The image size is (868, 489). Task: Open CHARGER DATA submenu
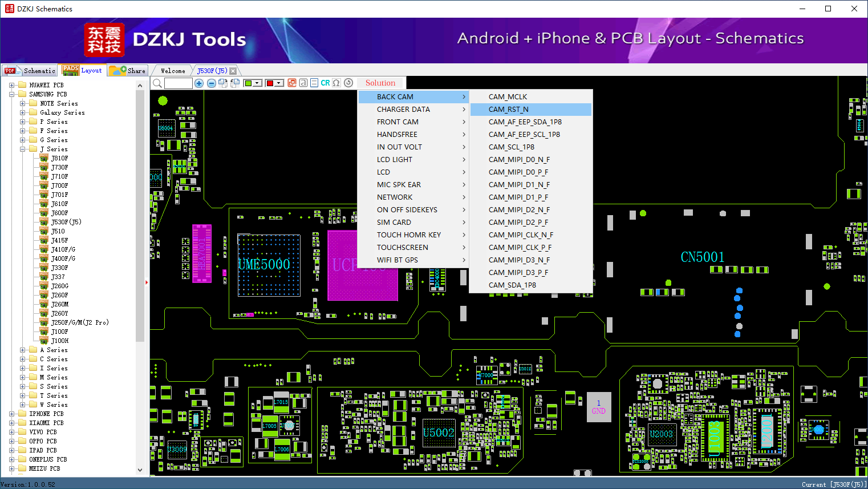(x=414, y=110)
